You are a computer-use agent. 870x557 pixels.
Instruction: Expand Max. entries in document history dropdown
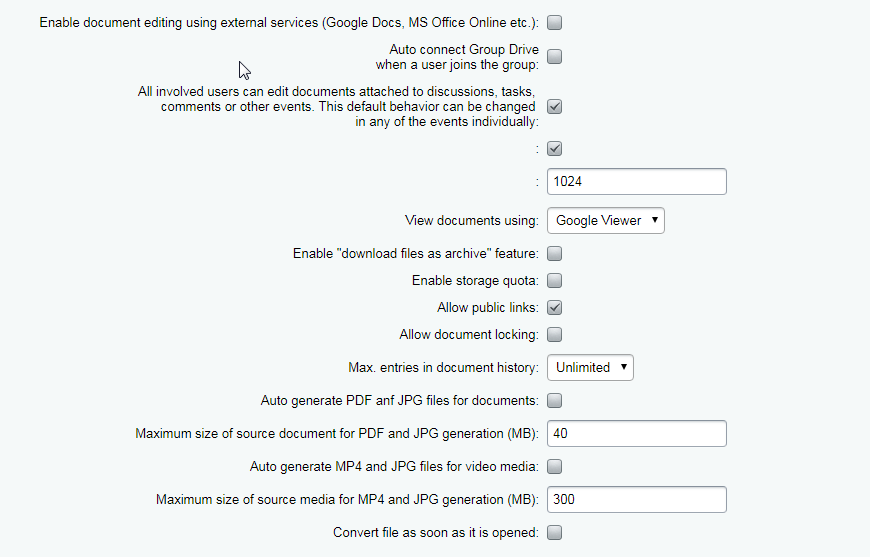tap(590, 367)
